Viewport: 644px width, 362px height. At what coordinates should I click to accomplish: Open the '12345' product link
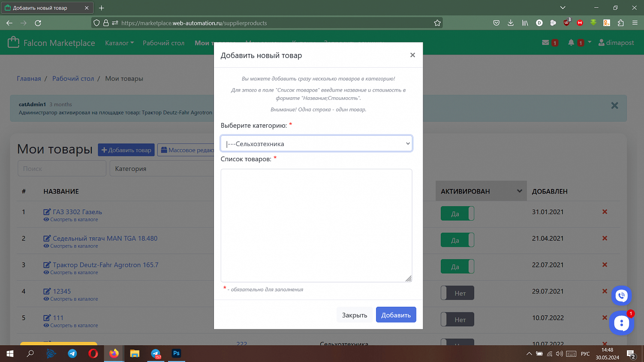(62, 291)
